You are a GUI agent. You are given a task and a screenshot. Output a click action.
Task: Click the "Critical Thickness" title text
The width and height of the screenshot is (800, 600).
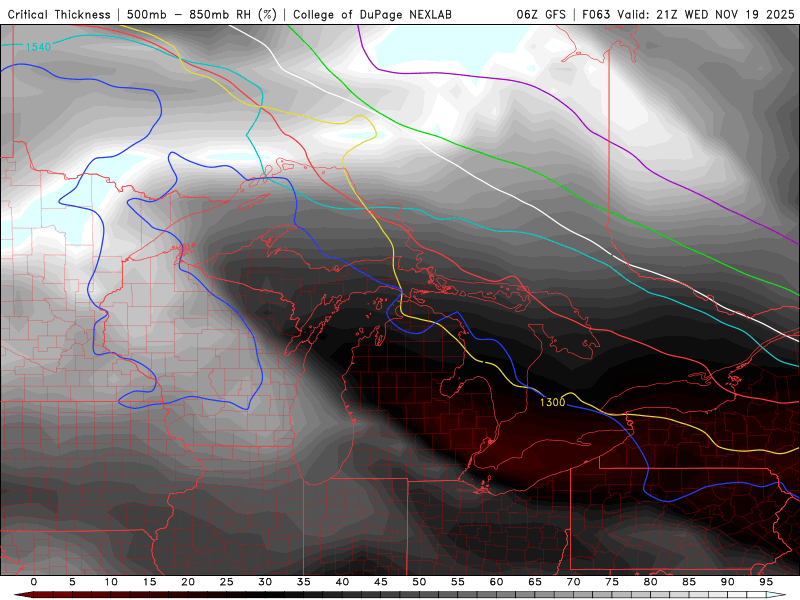(59, 15)
